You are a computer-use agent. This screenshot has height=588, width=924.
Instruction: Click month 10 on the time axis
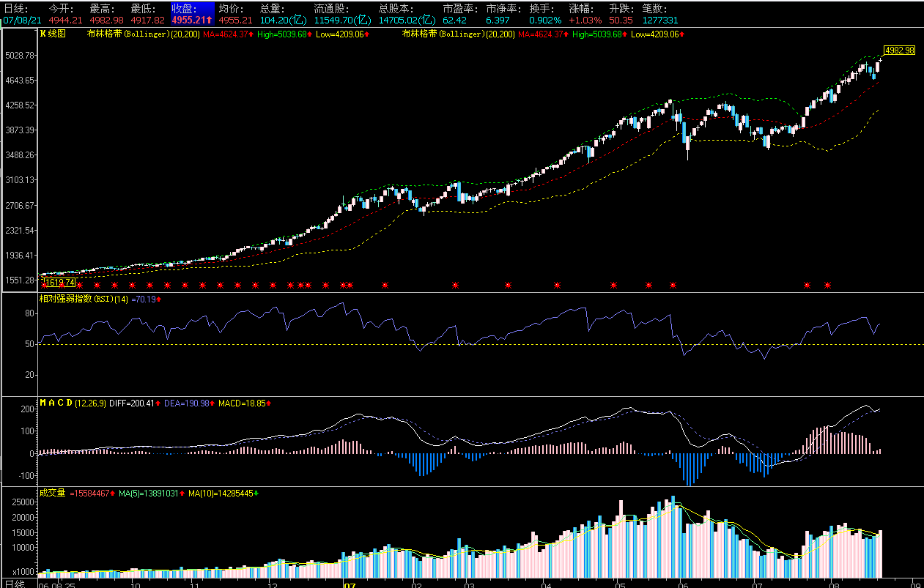[135, 585]
